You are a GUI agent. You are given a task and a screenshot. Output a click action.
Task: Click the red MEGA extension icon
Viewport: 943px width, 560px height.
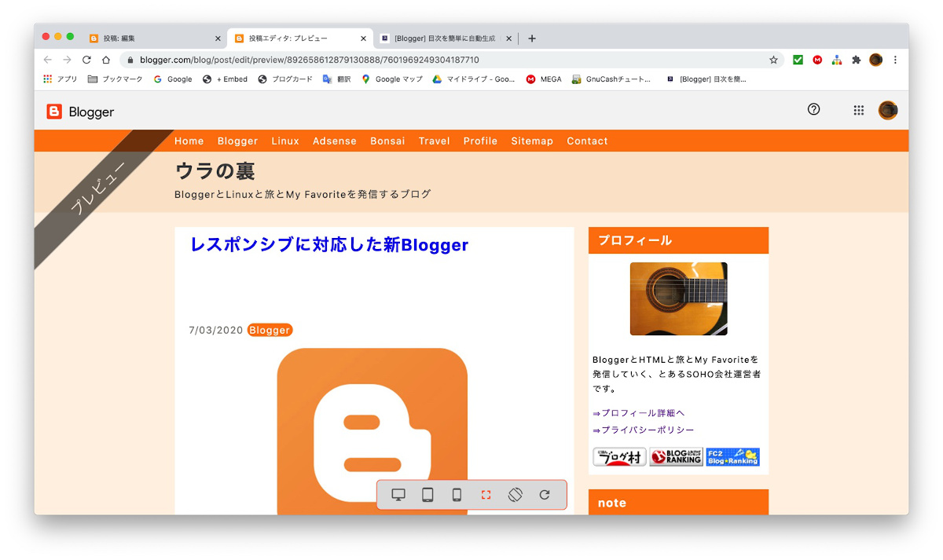pyautogui.click(x=817, y=60)
